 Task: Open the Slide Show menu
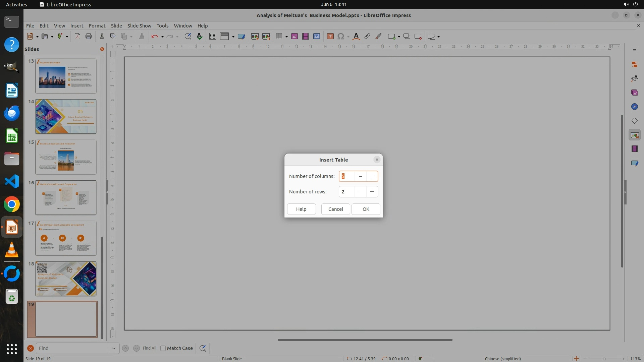click(139, 25)
